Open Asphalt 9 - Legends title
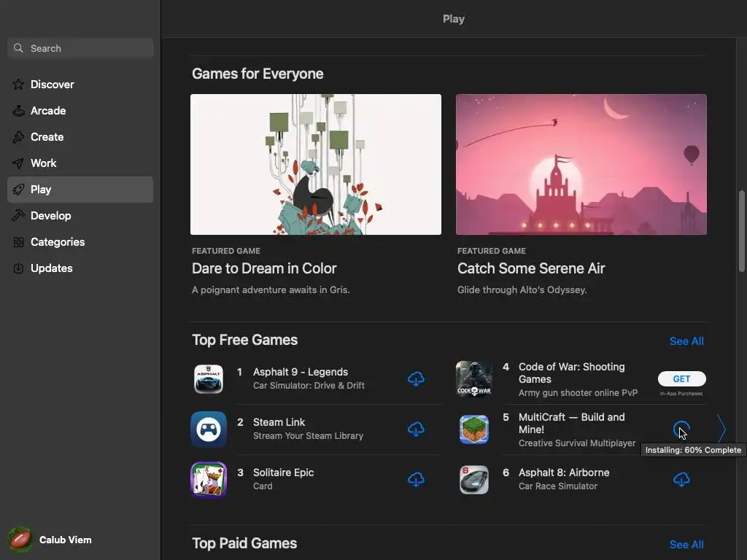The image size is (747, 560). pos(301,372)
